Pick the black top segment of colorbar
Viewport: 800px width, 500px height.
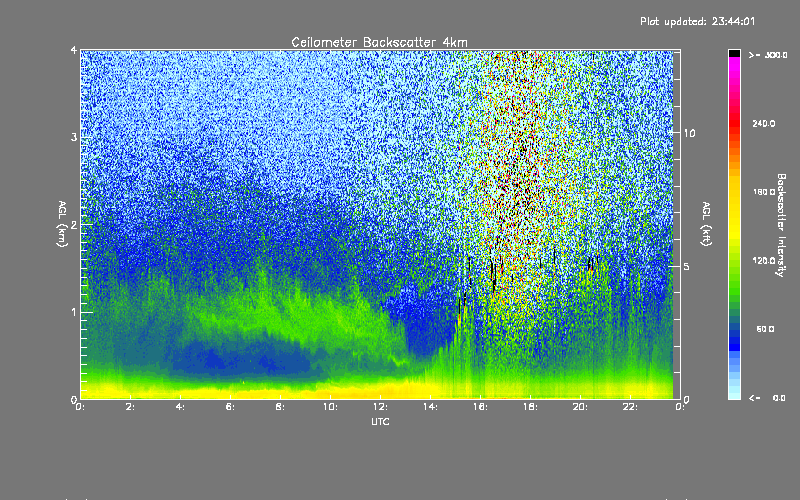coord(734,53)
